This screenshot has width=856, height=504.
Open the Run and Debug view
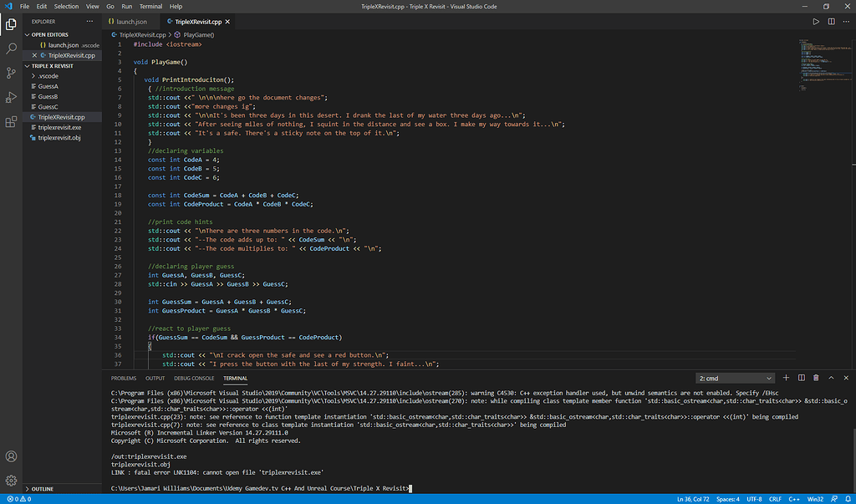point(11,97)
